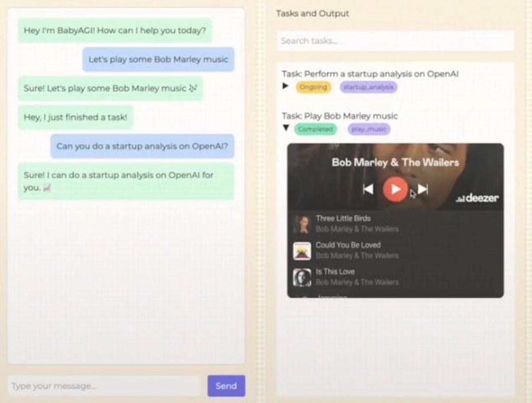Skip to the previous track

(369, 190)
